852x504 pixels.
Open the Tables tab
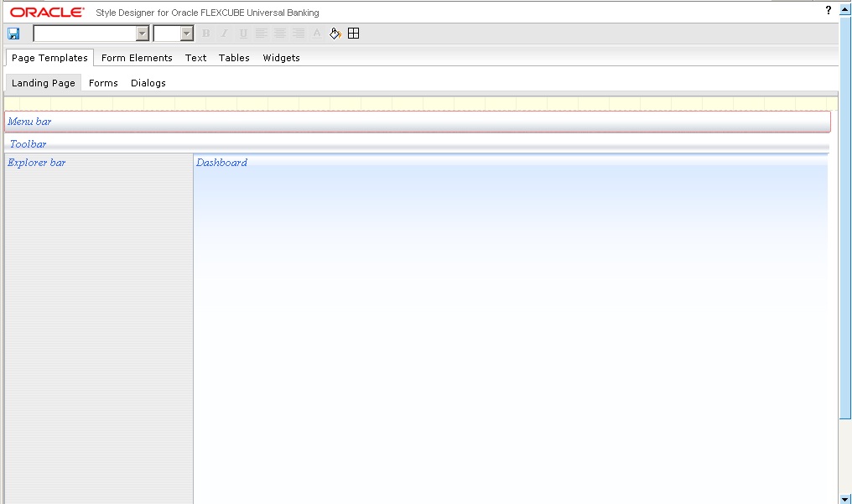[x=234, y=58]
